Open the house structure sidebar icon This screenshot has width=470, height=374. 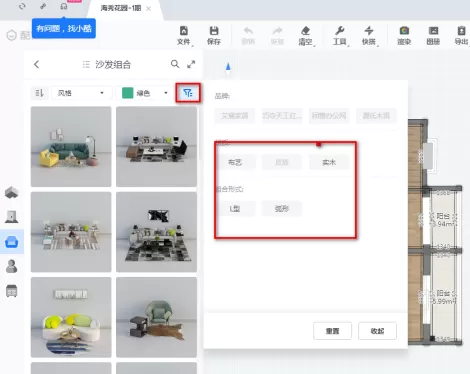(x=12, y=192)
